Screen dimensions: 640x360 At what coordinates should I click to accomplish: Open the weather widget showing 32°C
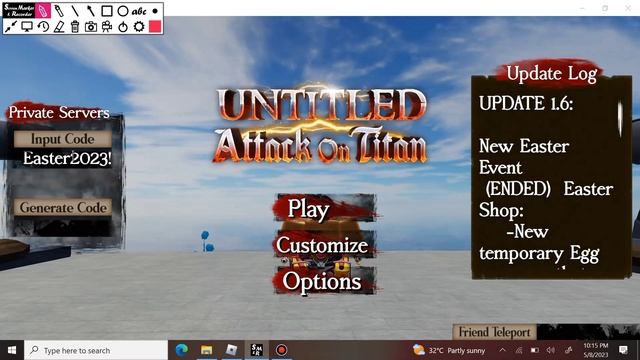[449, 350]
